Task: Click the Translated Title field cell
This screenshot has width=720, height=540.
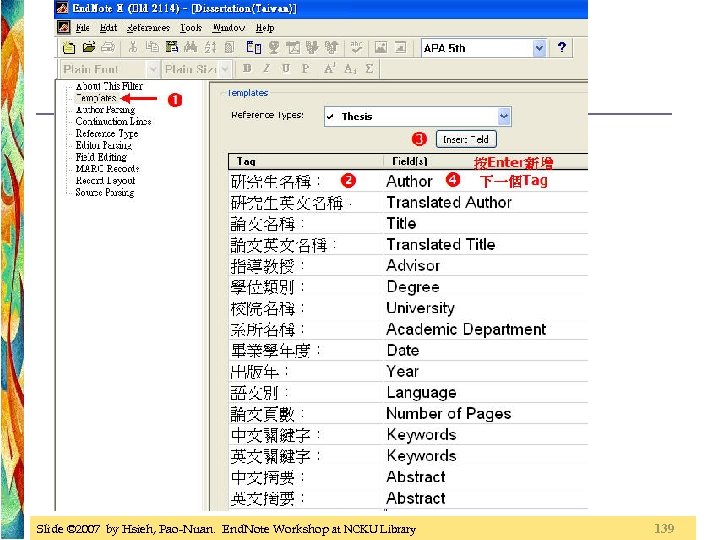Action: 486,244
